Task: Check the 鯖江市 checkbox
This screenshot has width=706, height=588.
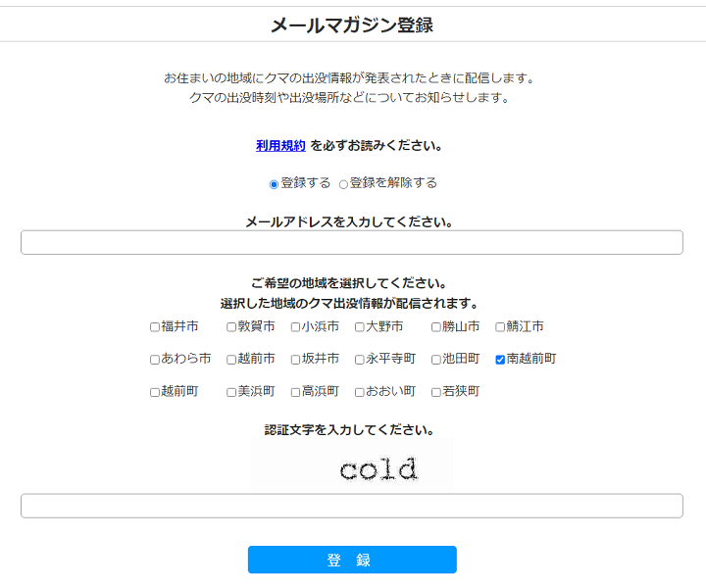Action: (500, 327)
